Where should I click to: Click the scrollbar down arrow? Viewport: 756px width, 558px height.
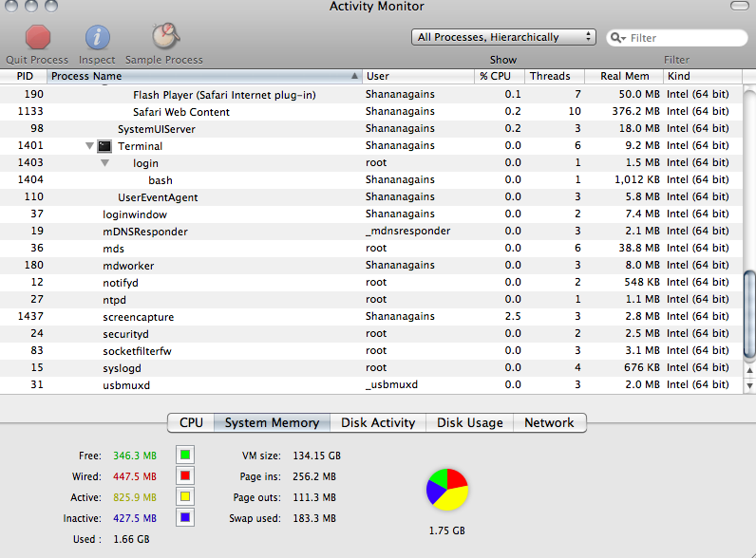pyautogui.click(x=749, y=385)
